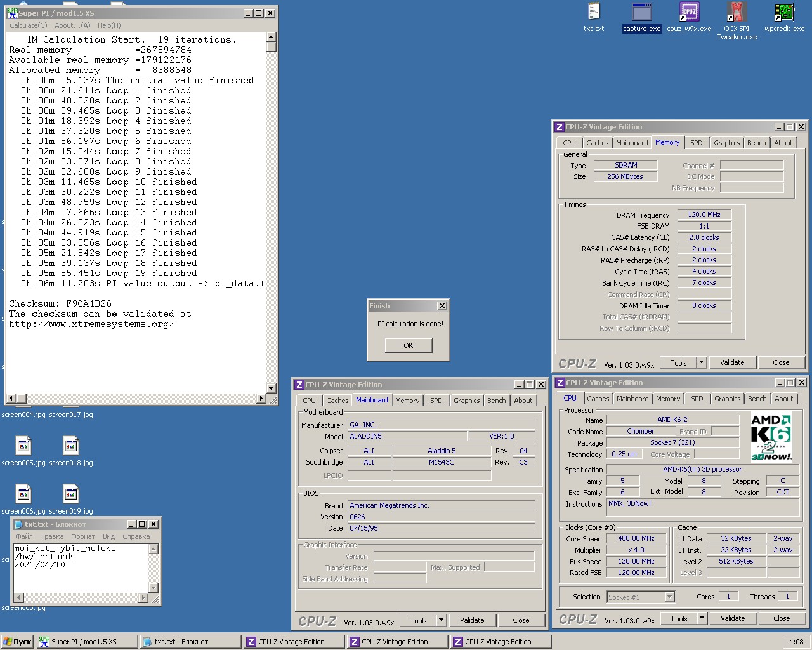
Task: Click Super PI horizontal scrollbar right arrow
Action: 261,399
